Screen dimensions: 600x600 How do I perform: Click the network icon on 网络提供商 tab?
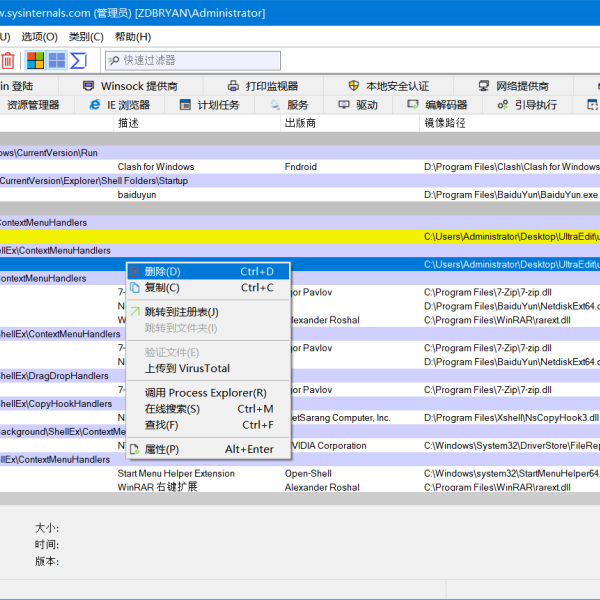pos(484,86)
